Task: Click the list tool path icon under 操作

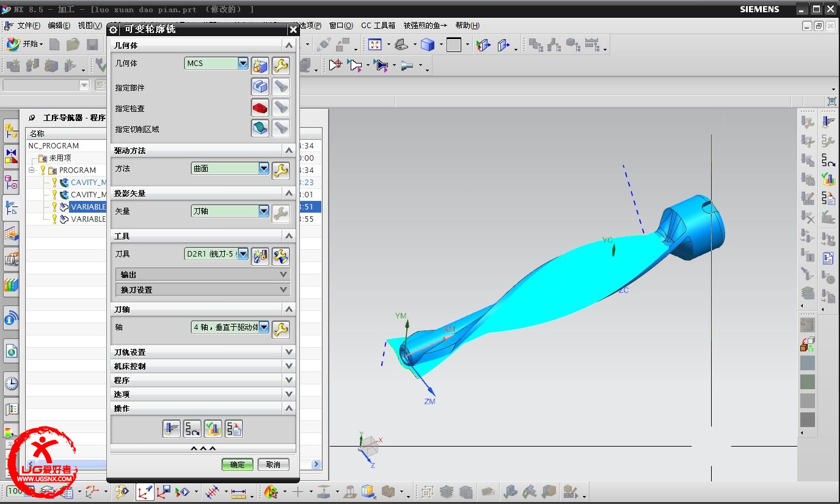Action: 234,429
